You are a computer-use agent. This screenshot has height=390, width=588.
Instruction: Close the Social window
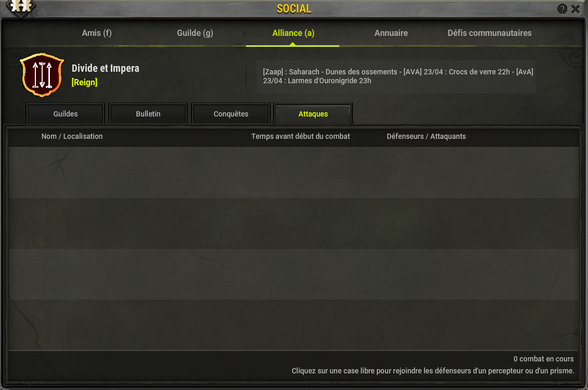point(576,9)
